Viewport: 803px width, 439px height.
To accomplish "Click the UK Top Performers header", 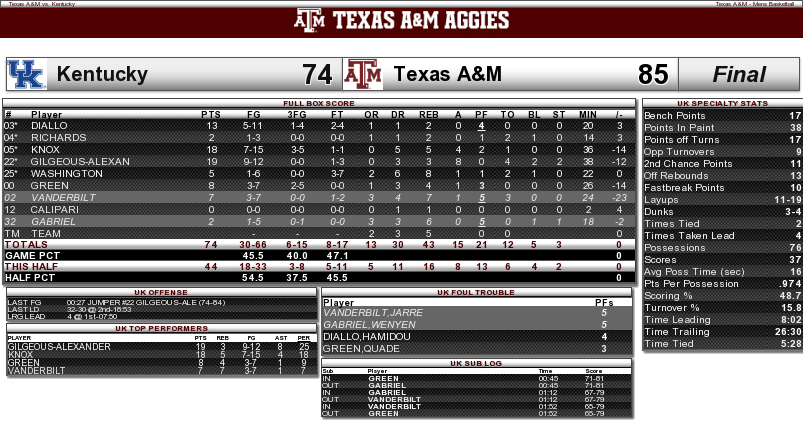I will point(161,328).
